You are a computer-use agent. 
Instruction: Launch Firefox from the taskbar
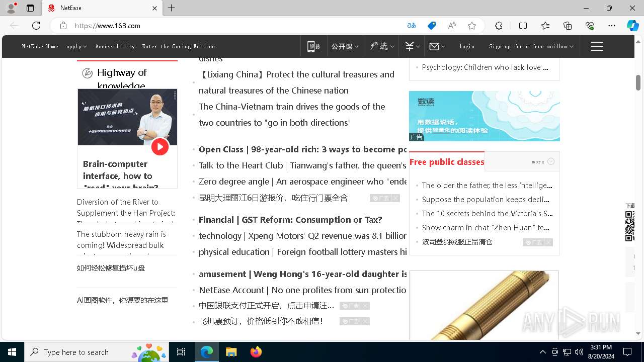click(x=256, y=352)
